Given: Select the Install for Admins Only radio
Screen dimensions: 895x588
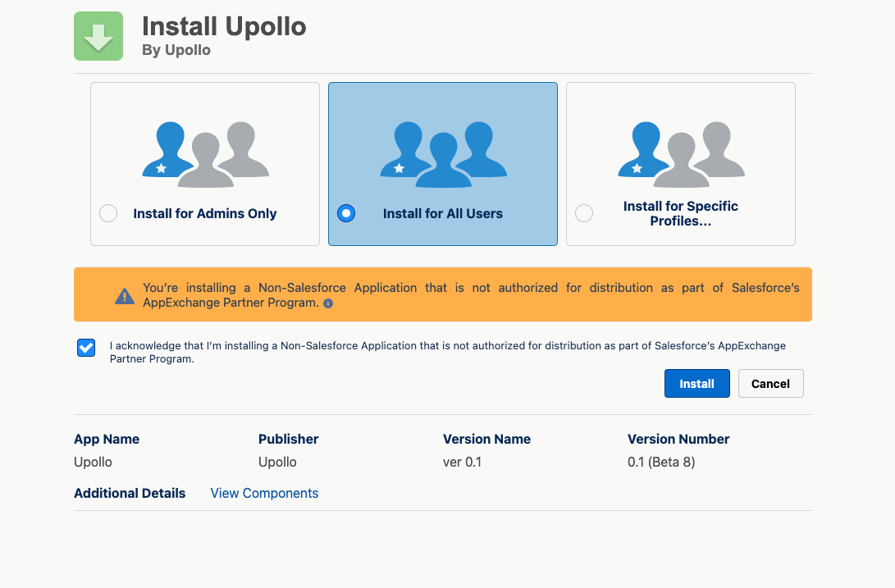Looking at the screenshot, I should tap(108, 213).
